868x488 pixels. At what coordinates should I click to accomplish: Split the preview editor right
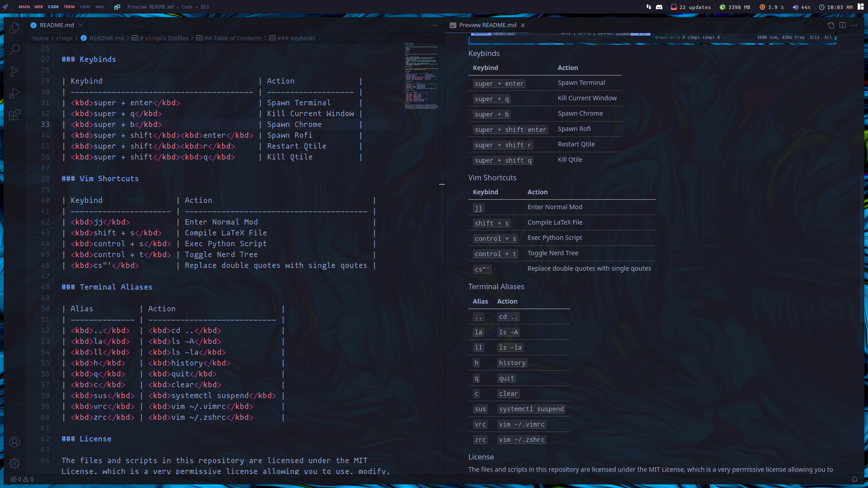pos(842,25)
